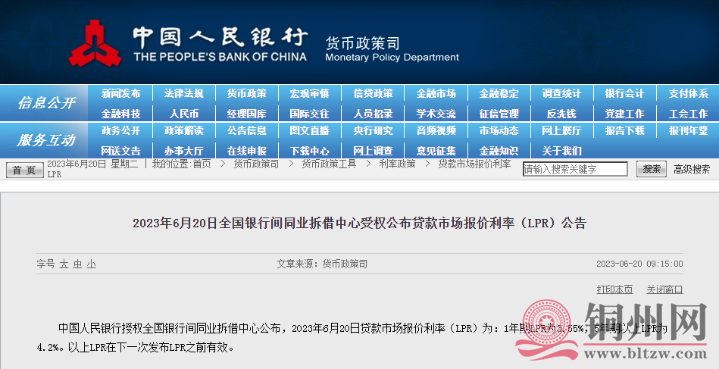Screen dimensions: 719x369
Task: Click the 文章来源：货币政策司 text
Action: [x=322, y=264]
